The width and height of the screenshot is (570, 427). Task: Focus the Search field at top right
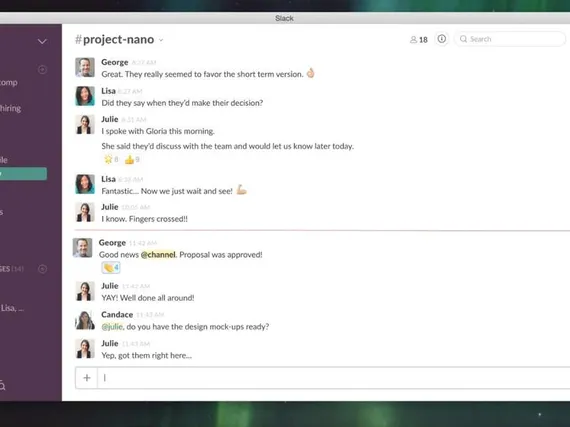(x=510, y=39)
